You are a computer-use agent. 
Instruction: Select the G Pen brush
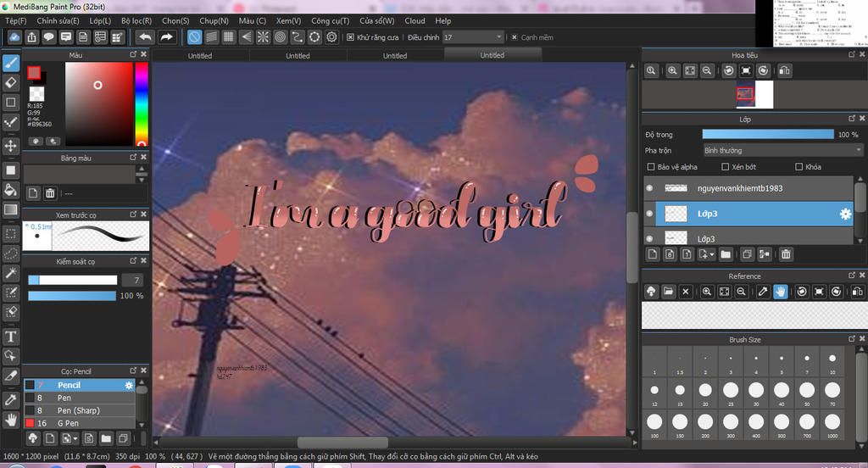point(79,423)
